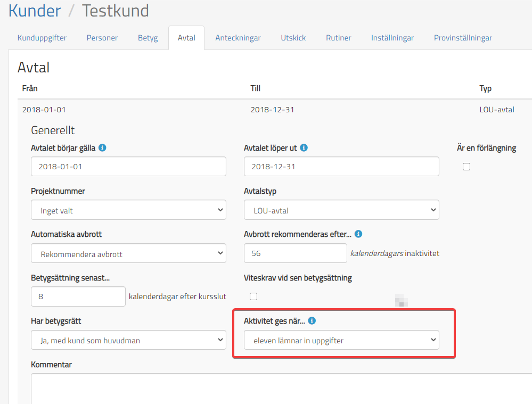Click the Betygsättning senast days field
Viewport: 532px width, 404px height.
tap(78, 296)
